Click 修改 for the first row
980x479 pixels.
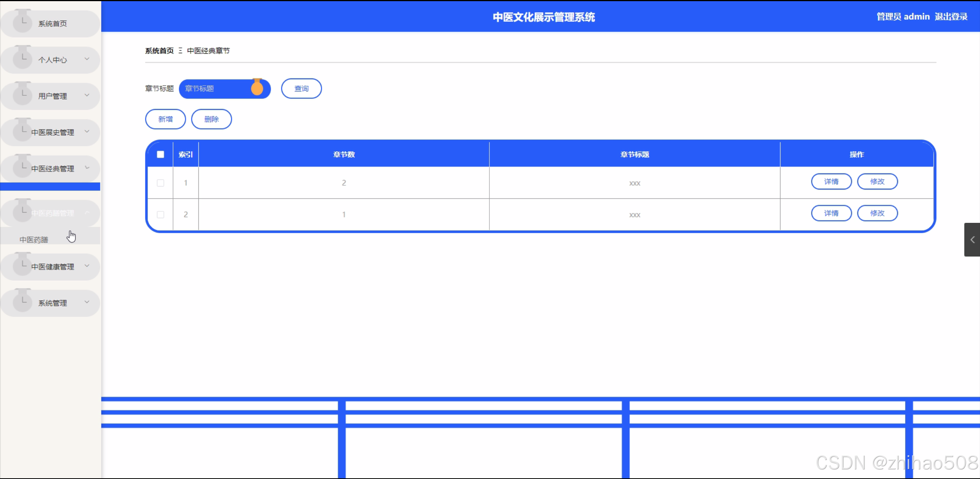tap(877, 181)
